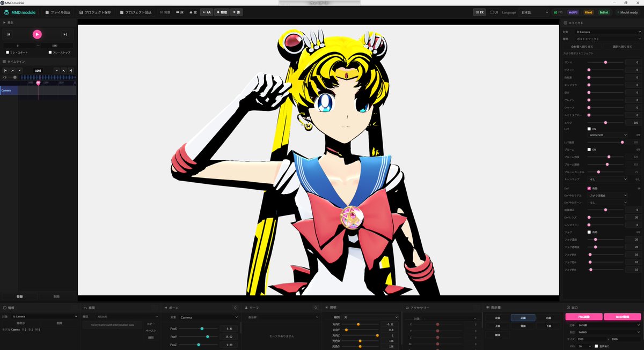Adjust the PosY slider

[x=199, y=337]
